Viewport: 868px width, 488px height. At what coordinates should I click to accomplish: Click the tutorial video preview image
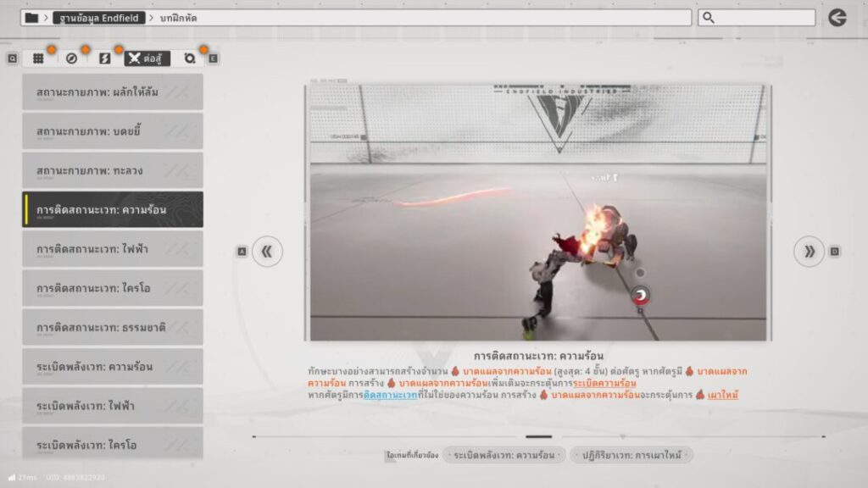click(538, 212)
